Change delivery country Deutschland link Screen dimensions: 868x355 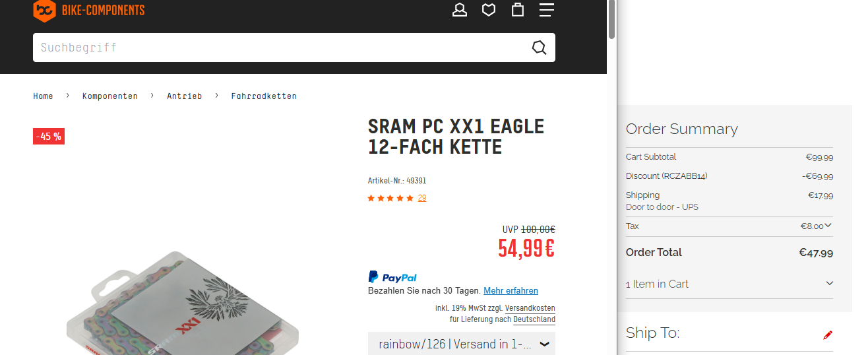(534, 319)
